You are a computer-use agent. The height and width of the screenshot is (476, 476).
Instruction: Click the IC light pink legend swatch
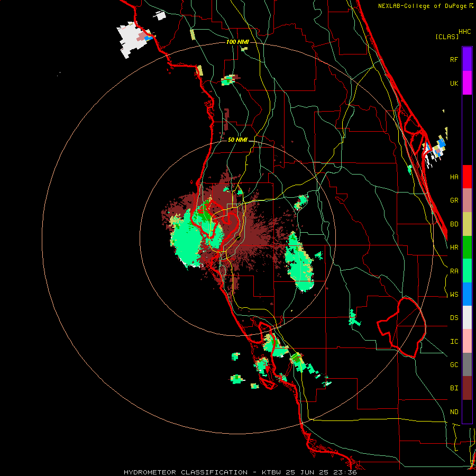coord(467,341)
